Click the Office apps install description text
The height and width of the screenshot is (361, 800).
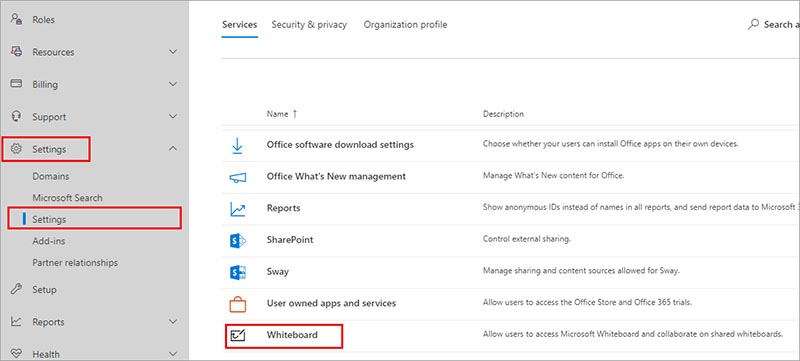pyautogui.click(x=610, y=144)
